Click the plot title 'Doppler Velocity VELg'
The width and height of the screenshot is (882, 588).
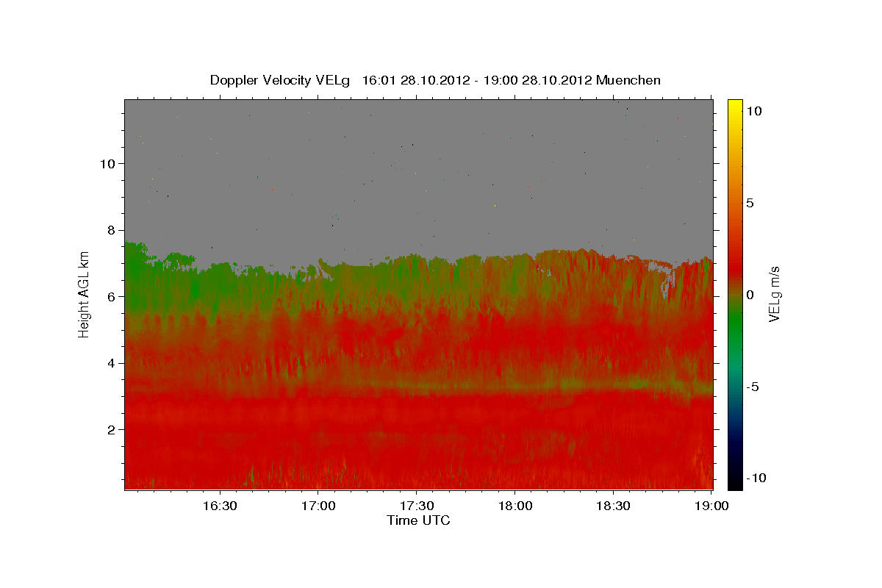(x=280, y=80)
